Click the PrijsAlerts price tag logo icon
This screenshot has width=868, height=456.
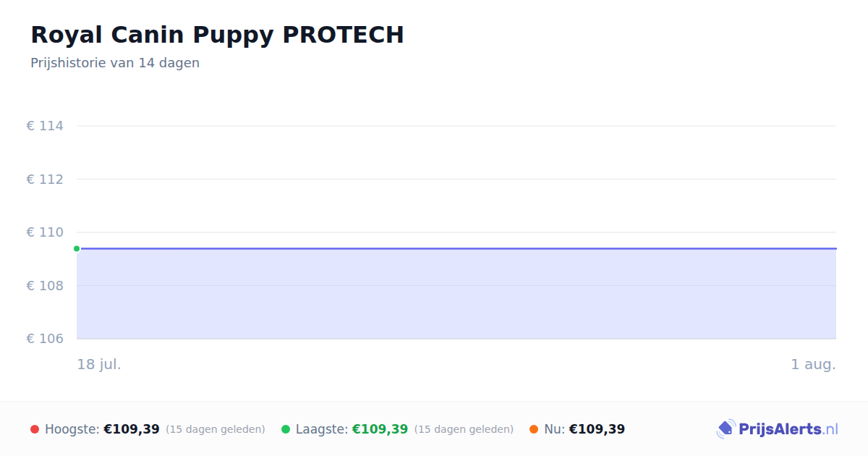pyautogui.click(x=726, y=429)
